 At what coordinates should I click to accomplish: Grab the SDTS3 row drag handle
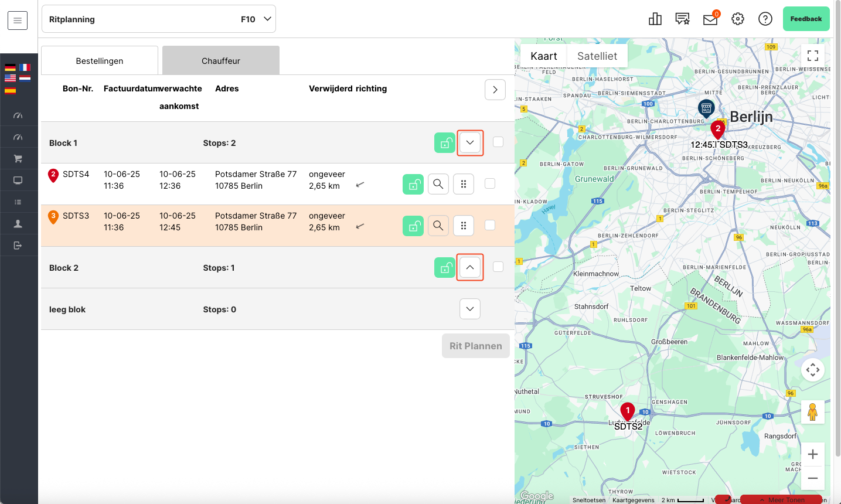pos(464,226)
